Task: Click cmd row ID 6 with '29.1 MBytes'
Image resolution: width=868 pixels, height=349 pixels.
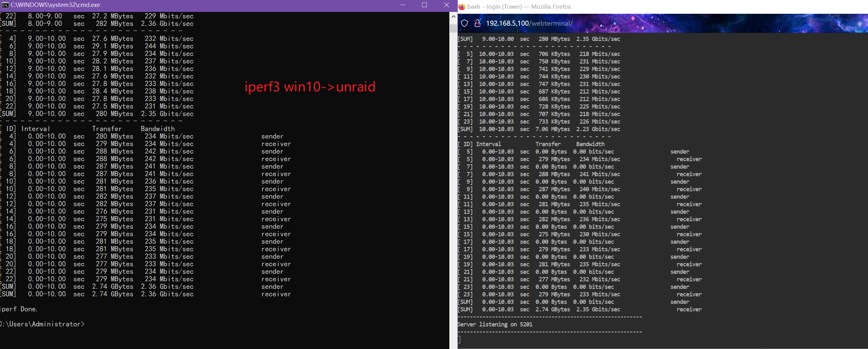Action: point(97,46)
